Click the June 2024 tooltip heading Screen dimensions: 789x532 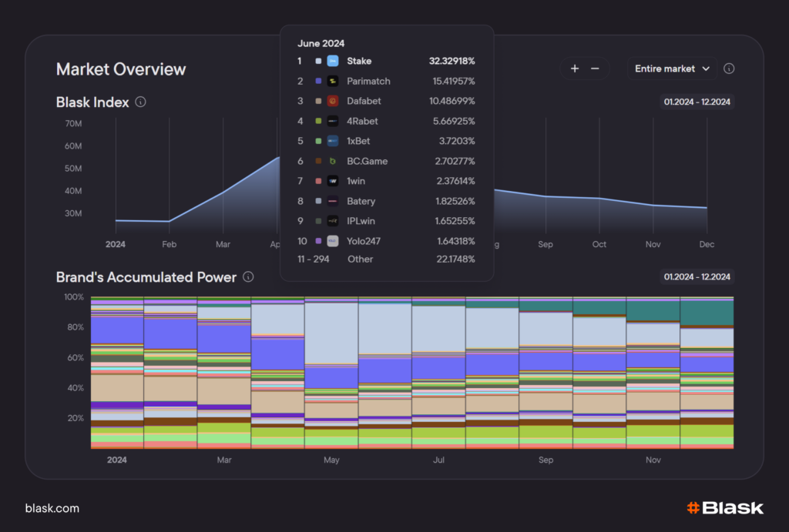click(321, 43)
